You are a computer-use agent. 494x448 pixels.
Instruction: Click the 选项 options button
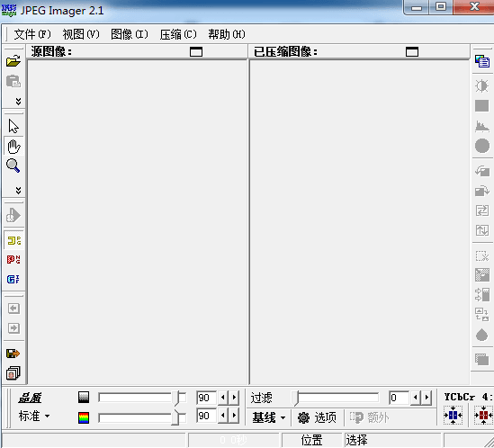coord(318,417)
